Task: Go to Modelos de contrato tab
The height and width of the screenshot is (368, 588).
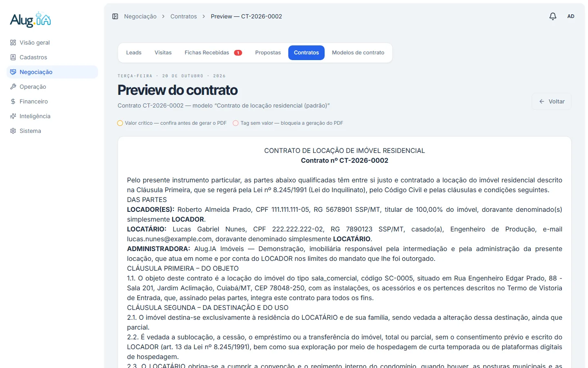Action: 358,53
